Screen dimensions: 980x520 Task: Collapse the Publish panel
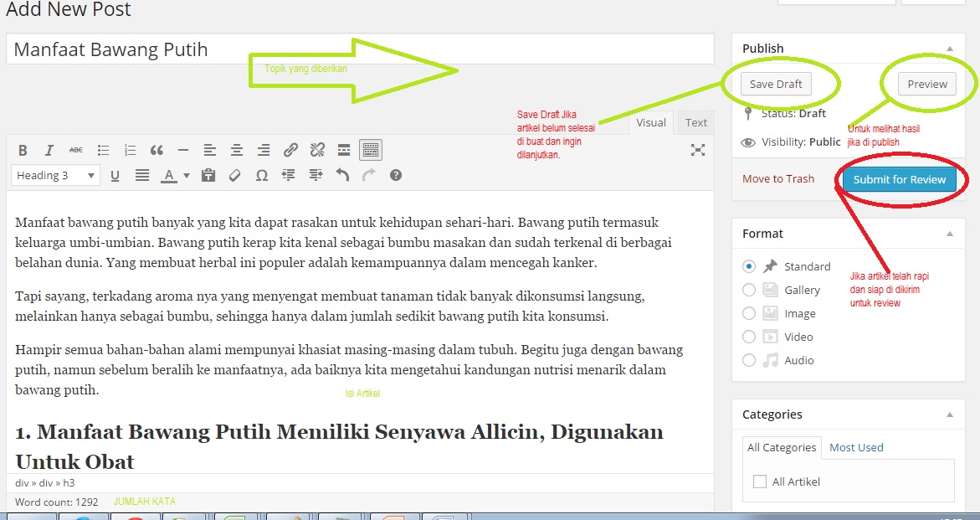(949, 49)
